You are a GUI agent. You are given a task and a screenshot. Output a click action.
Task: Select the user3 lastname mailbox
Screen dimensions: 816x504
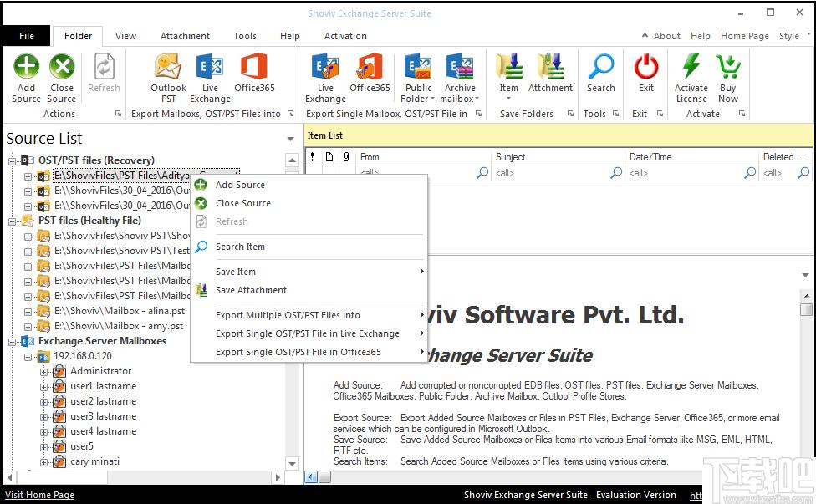[x=103, y=416]
